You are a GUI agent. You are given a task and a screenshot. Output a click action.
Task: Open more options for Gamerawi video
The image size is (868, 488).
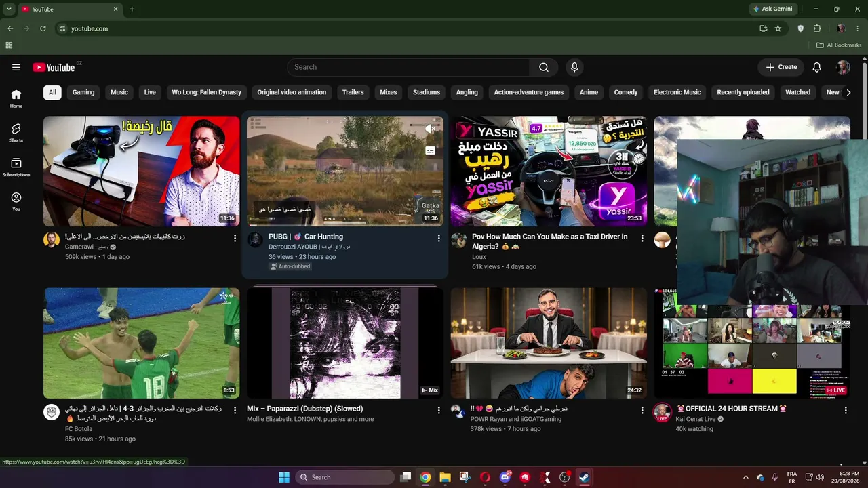(235, 238)
